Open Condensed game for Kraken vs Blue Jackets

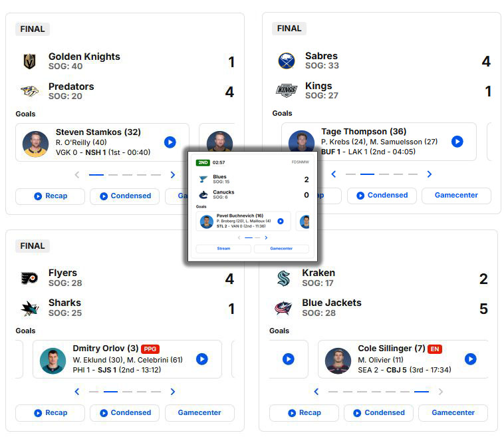coord(378,413)
